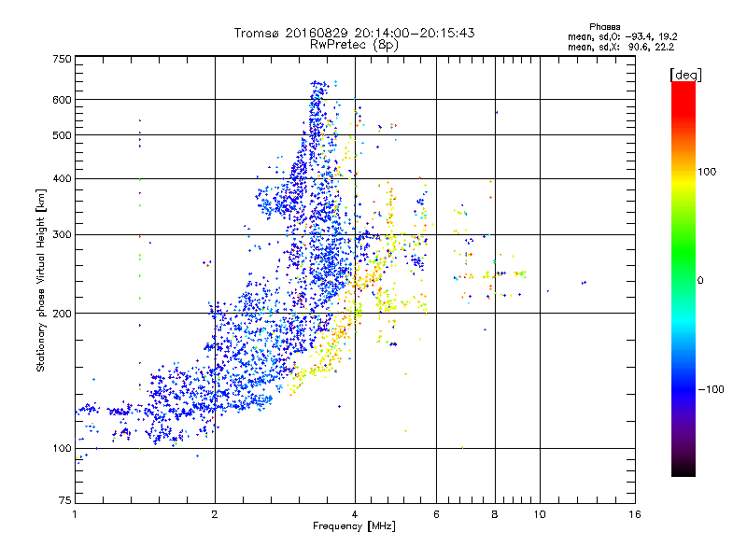
Task: Click the "Stationary phase Virtual Height [km]" y-axis title
Action: (x=41, y=280)
